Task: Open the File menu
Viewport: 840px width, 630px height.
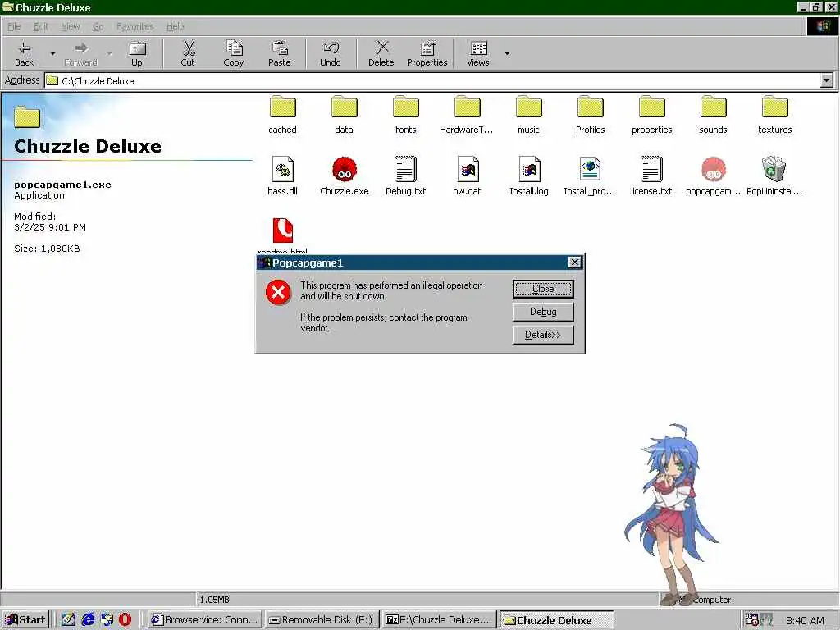Action: (14, 26)
